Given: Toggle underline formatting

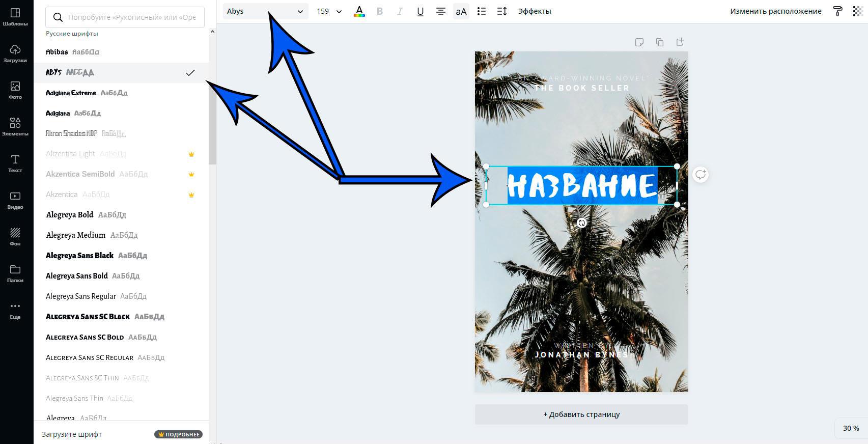Looking at the screenshot, I should click(x=421, y=11).
